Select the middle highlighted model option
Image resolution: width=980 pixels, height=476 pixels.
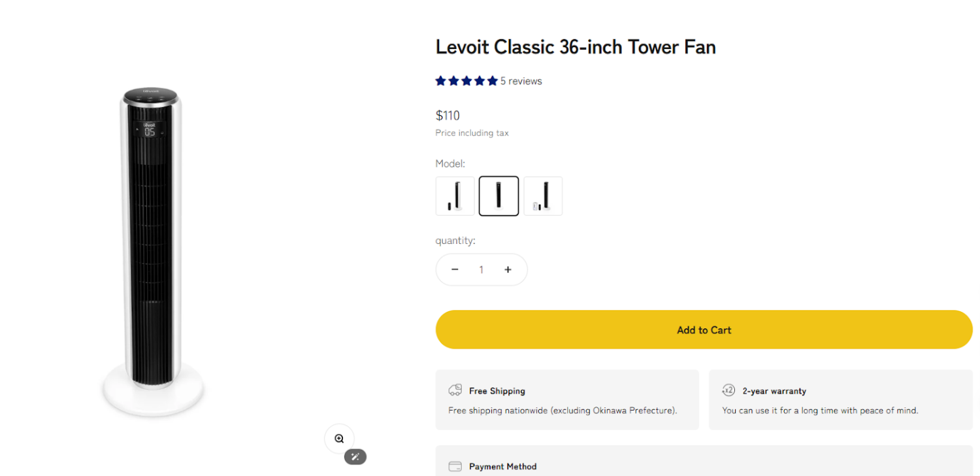coord(498,196)
